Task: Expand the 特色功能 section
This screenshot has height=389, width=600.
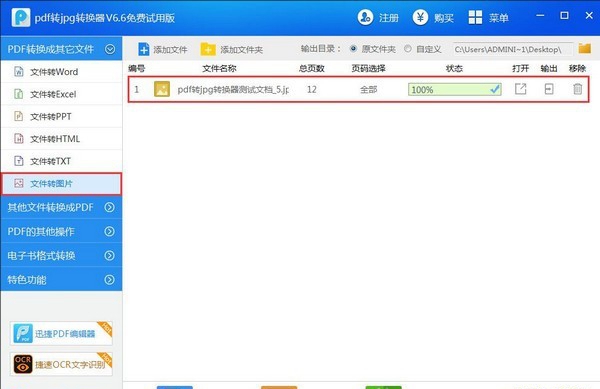Action: coord(109,280)
